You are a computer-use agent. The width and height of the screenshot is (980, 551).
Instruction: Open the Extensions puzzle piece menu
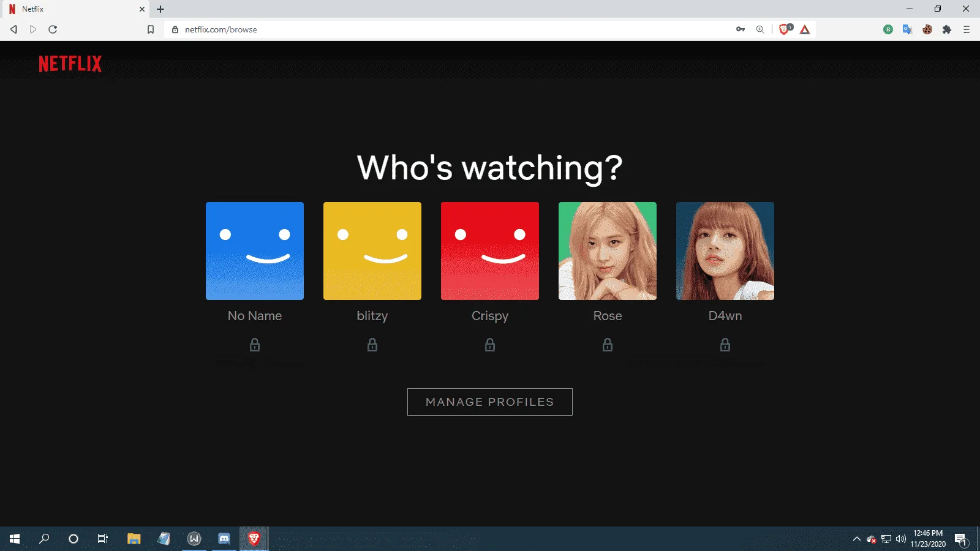click(x=947, y=29)
